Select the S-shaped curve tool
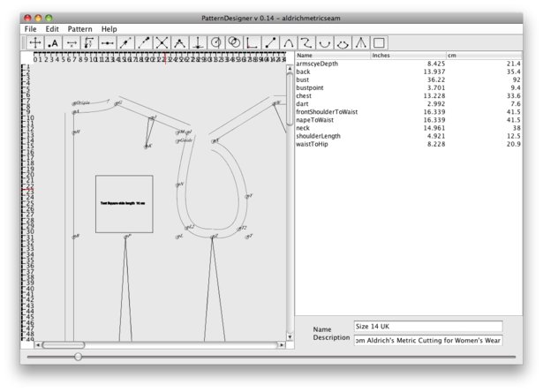 tap(306, 43)
